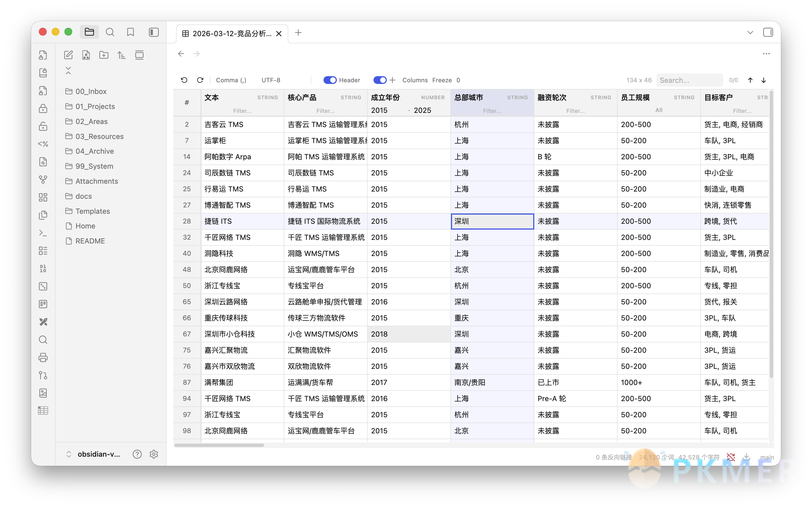The width and height of the screenshot is (812, 507).
Task: Open the more options ellipsis menu
Action: click(766, 54)
